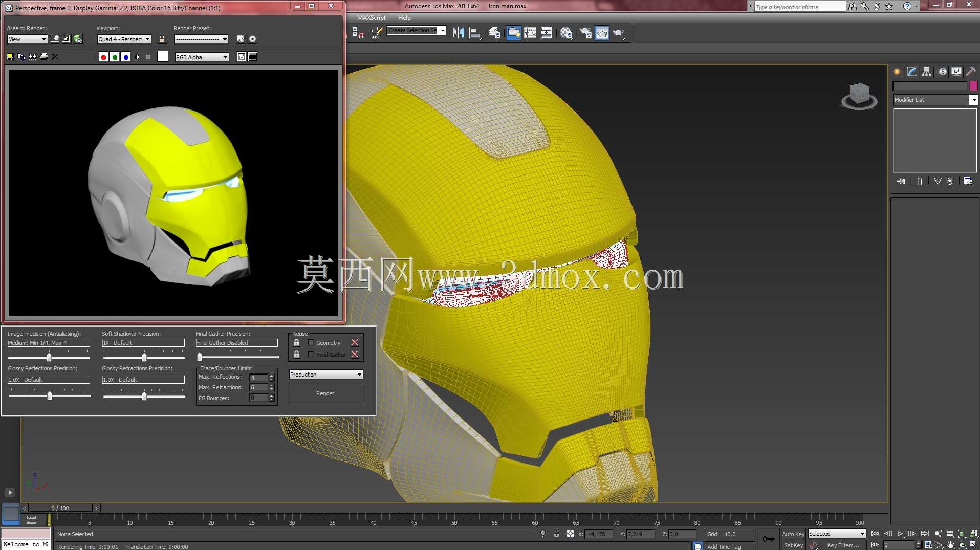The height and width of the screenshot is (550, 980).
Task: Open the Environment and Effects dialog icon
Action: point(252,39)
